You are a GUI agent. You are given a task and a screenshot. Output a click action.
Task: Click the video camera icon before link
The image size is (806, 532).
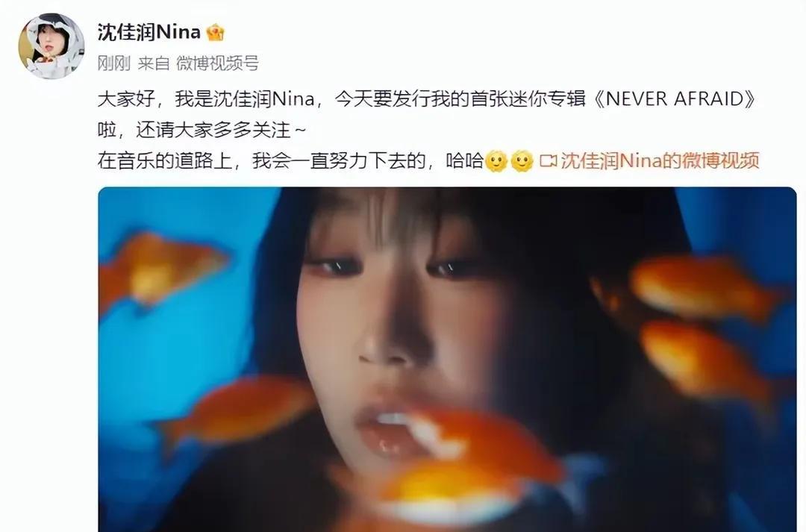point(548,161)
